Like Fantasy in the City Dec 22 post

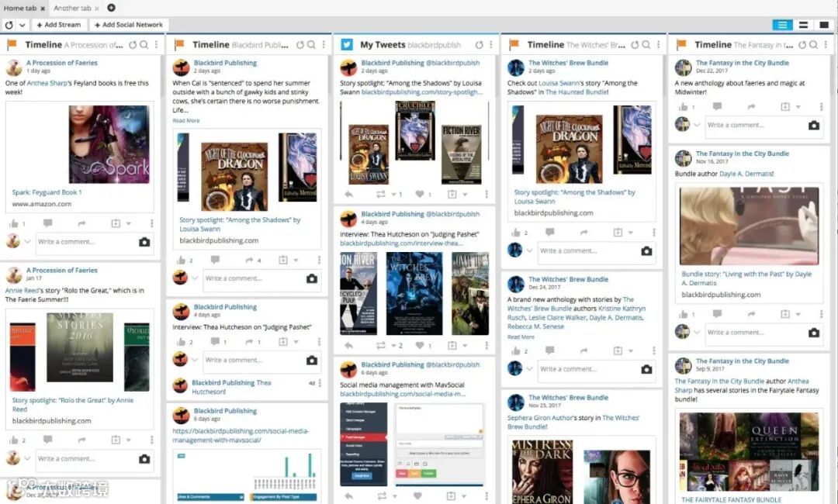click(683, 107)
